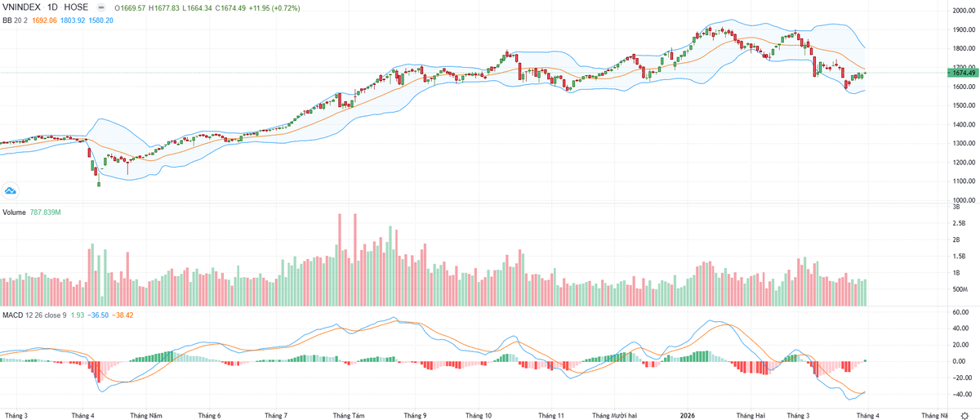The image size is (980, 420).
Task: Select the MACD 12 26 close 9 legend
Action: tap(33, 315)
